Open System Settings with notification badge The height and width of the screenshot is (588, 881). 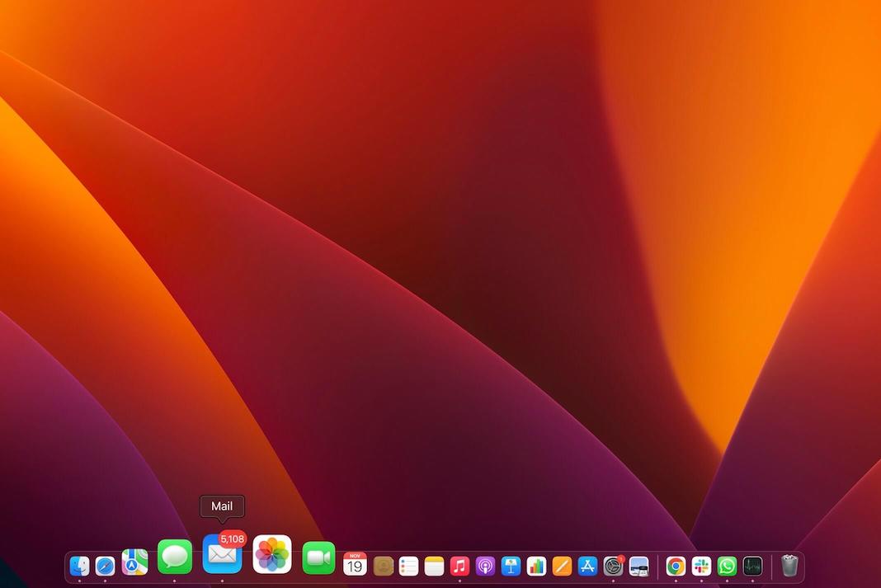[613, 566]
